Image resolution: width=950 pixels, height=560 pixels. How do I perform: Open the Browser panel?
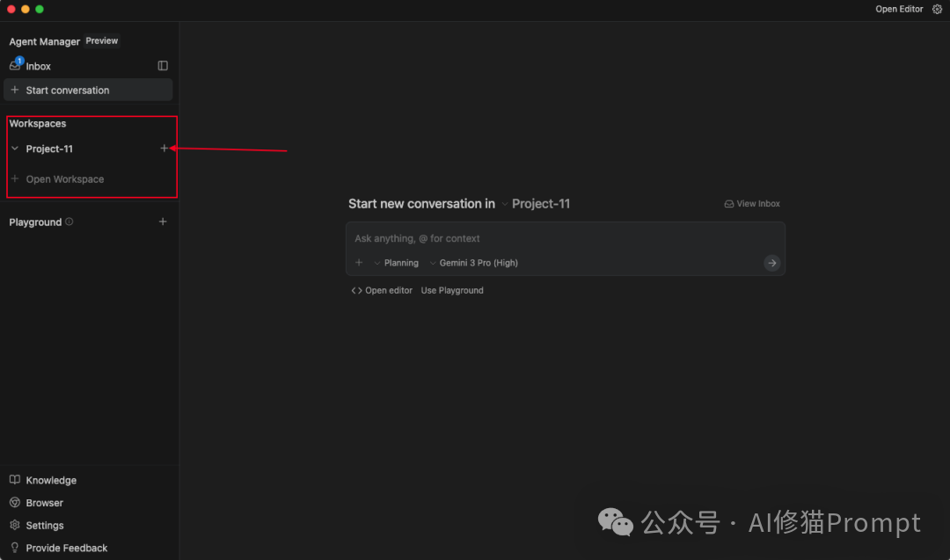(x=46, y=502)
